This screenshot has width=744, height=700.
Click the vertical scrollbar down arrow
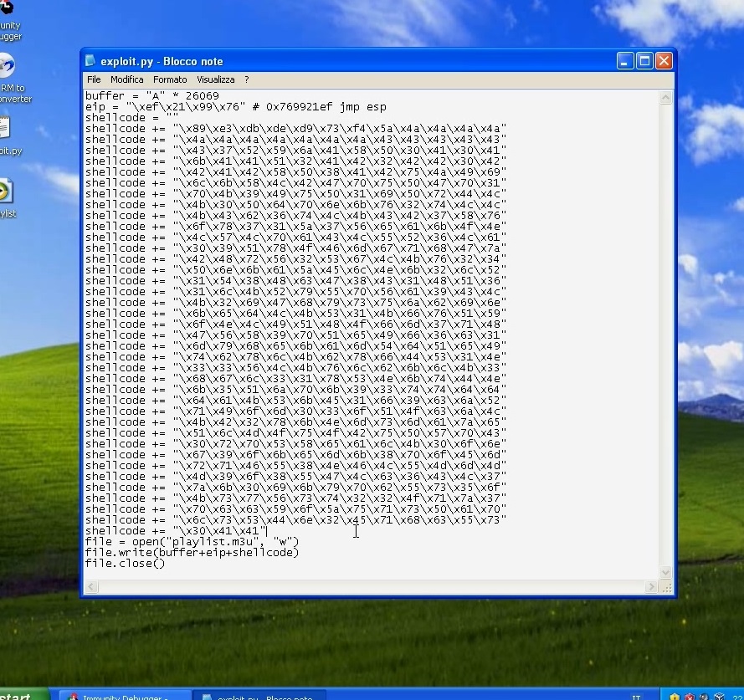tap(665, 572)
